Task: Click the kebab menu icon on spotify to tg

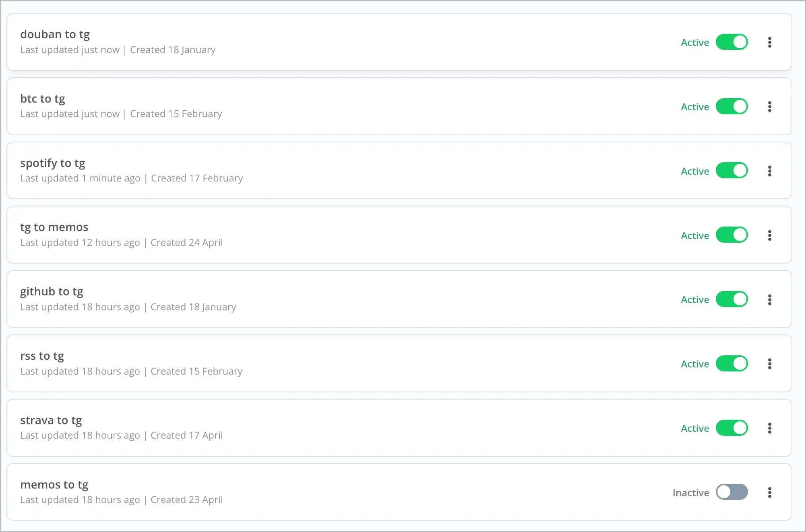Action: (769, 171)
